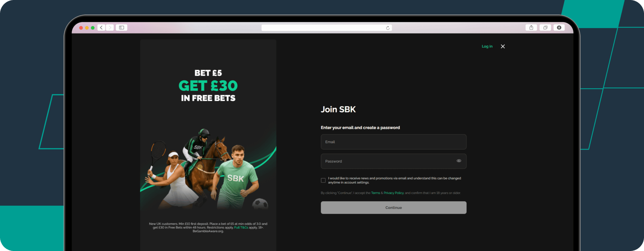Open the Terms link
Screen dimensions: 644x251
pos(375,193)
